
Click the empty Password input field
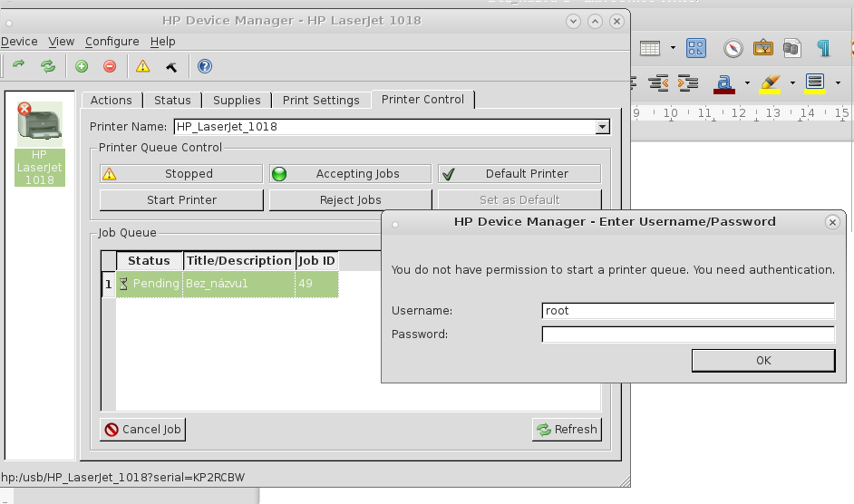pos(688,334)
